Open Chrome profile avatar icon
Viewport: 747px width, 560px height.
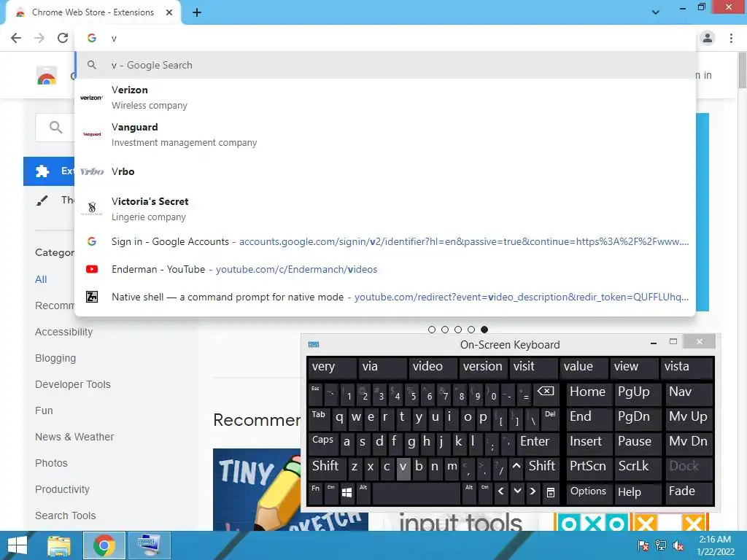pos(708,38)
